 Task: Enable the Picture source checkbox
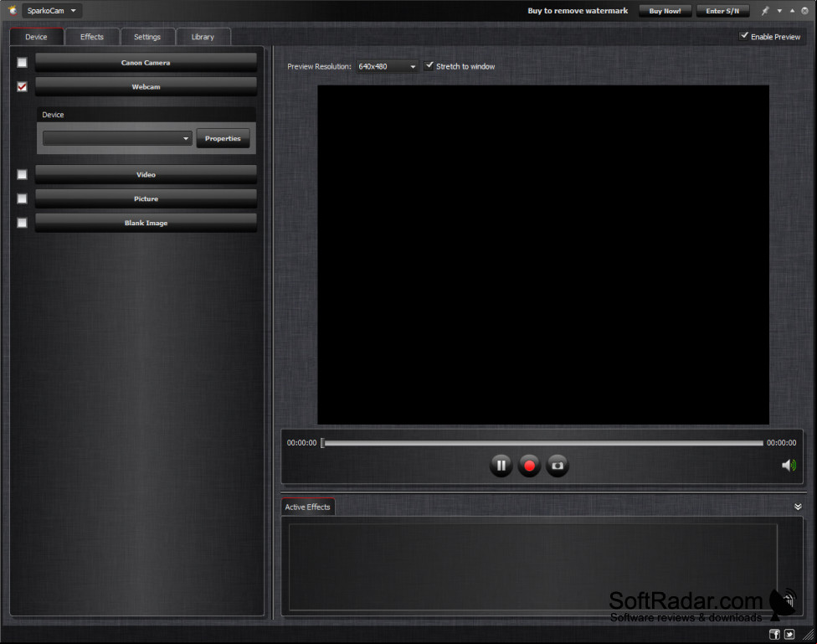click(x=22, y=198)
